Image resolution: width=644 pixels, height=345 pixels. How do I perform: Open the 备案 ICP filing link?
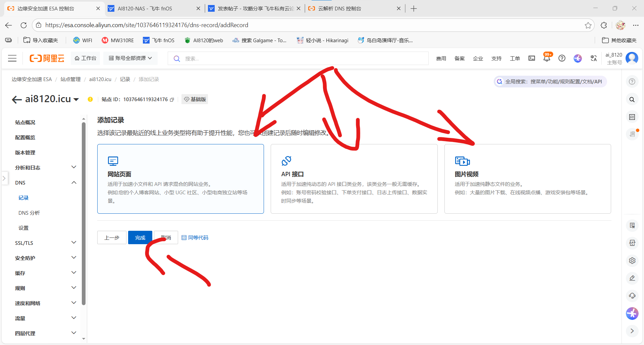(460, 58)
